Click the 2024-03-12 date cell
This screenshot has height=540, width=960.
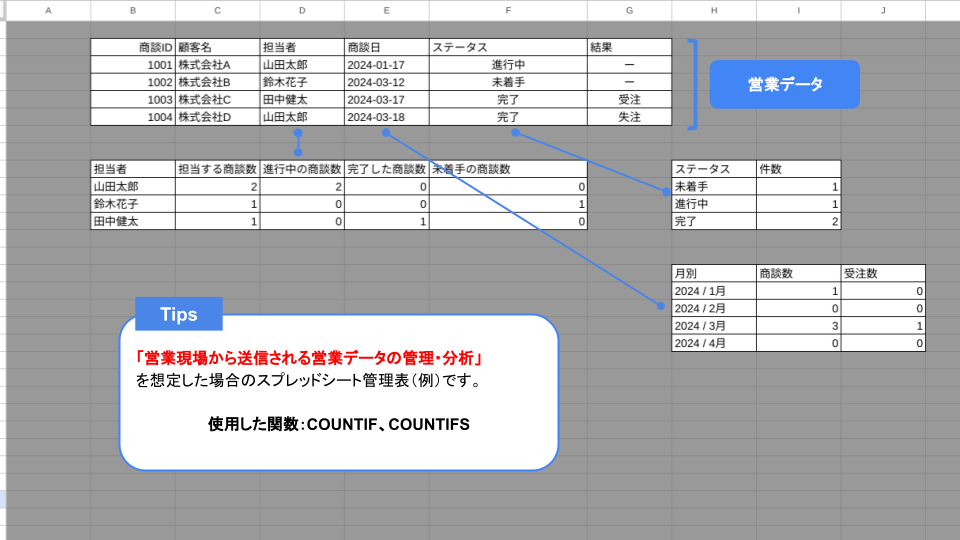pyautogui.click(x=387, y=82)
